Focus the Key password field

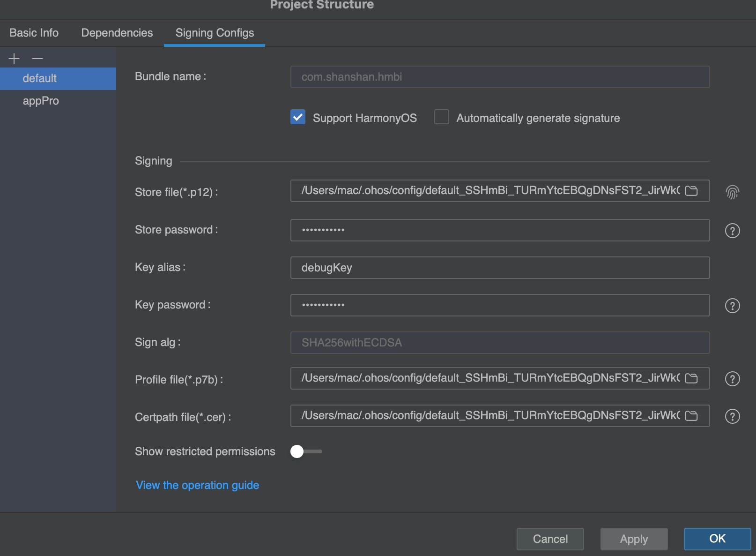click(x=500, y=305)
